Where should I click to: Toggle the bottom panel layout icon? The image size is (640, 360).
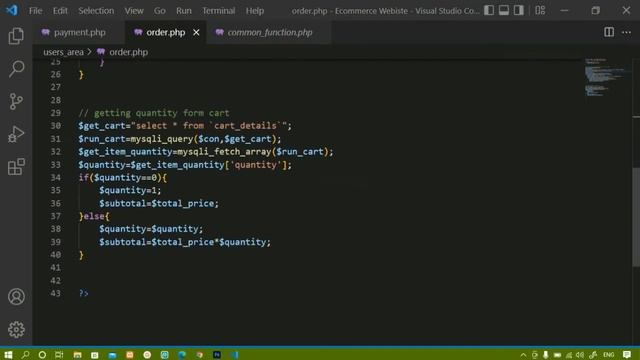[504, 10]
